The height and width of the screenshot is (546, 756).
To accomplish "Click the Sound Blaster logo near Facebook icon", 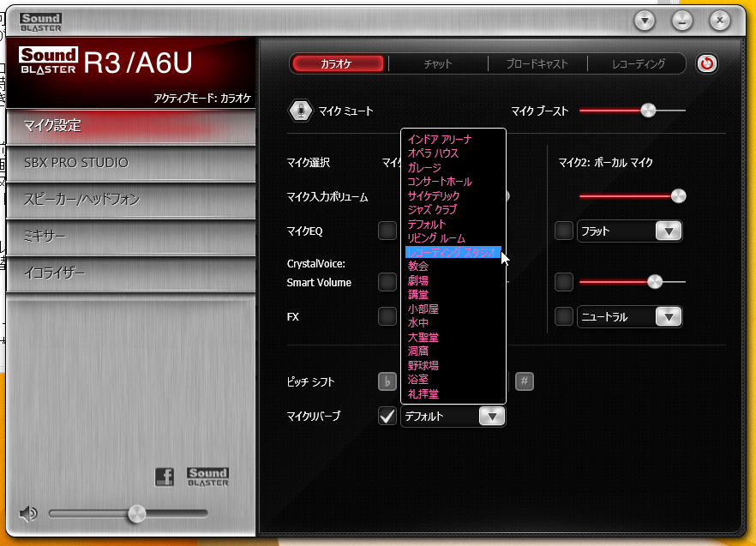I will (207, 477).
